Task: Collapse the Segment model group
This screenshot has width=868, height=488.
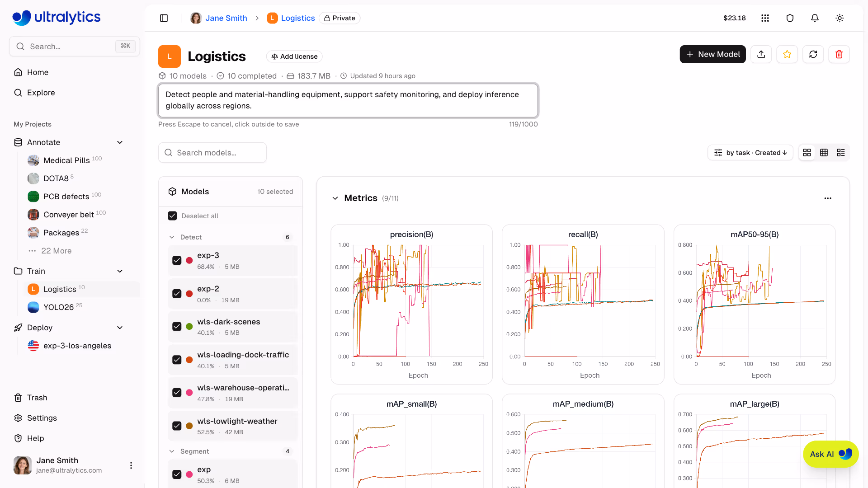Action: 172,451
